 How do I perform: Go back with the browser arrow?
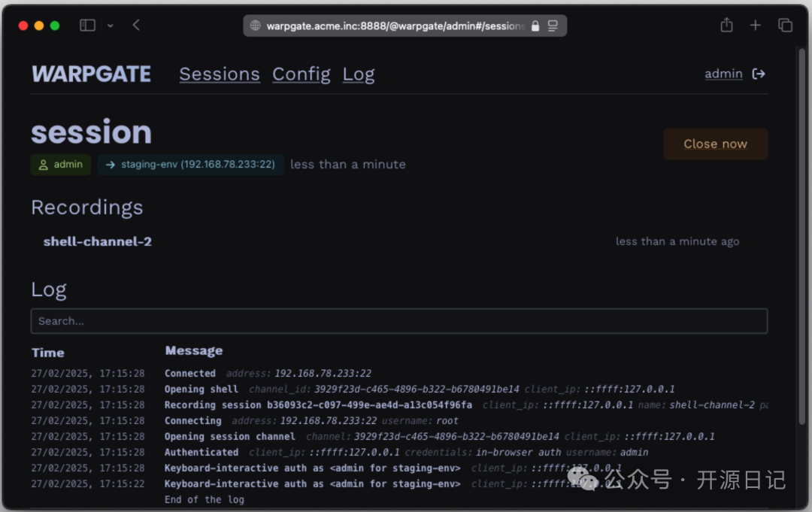136,26
